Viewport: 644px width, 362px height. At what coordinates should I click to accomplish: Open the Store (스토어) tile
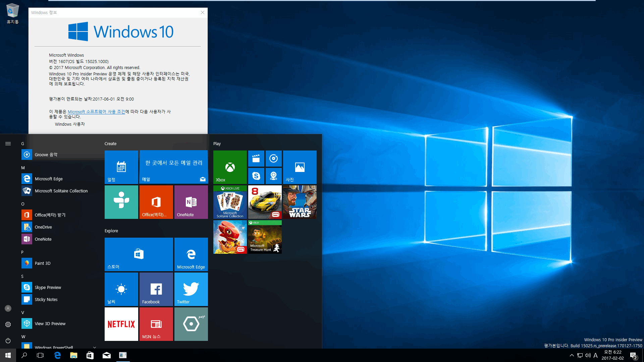click(x=139, y=254)
